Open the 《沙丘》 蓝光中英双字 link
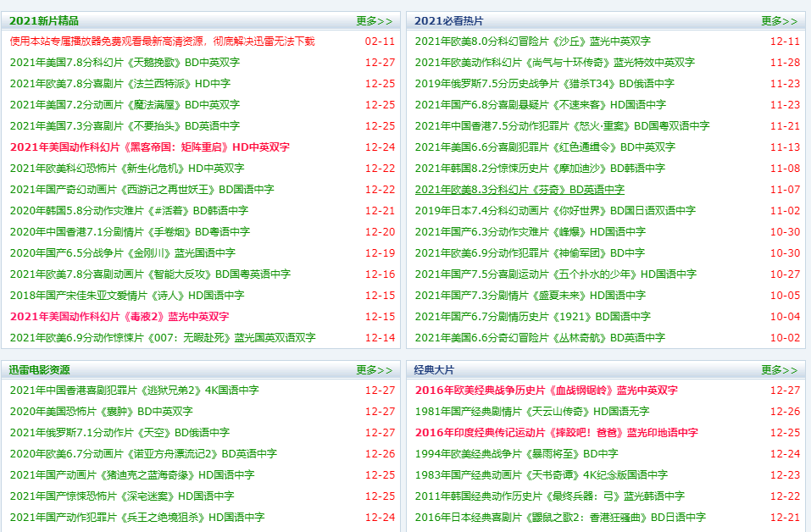 click(x=532, y=41)
